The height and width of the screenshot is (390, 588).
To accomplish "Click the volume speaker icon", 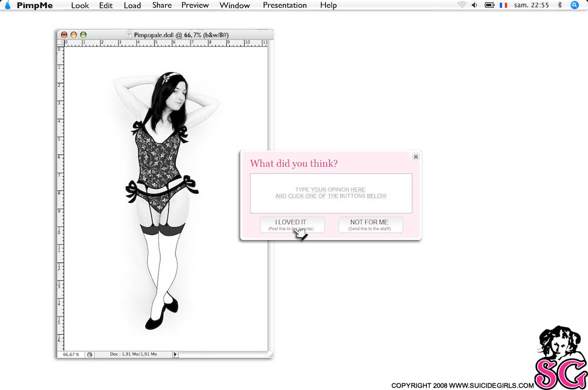I will click(475, 5).
